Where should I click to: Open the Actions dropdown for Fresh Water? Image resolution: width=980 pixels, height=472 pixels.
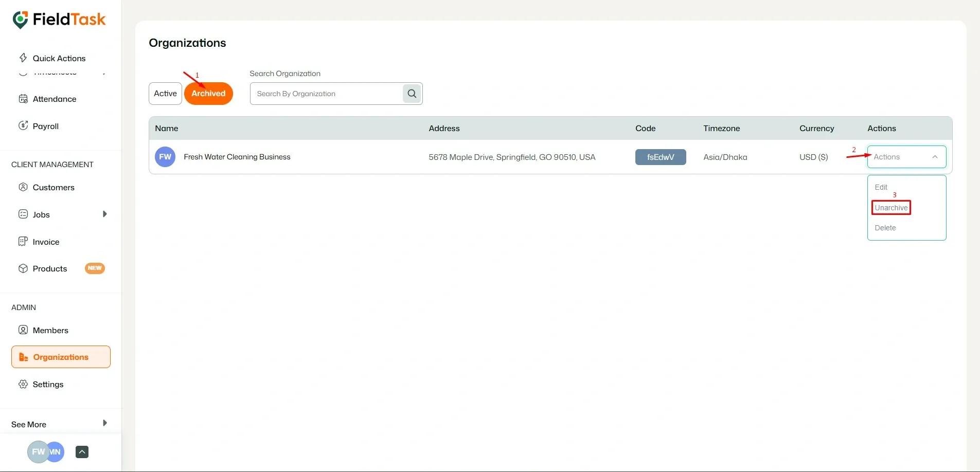(x=906, y=157)
